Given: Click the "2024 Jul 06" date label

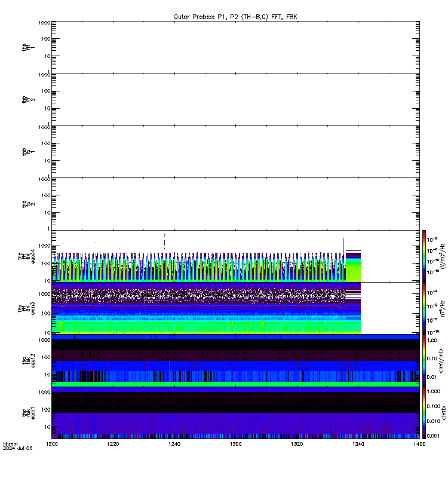Looking at the screenshot, I should (18, 448).
